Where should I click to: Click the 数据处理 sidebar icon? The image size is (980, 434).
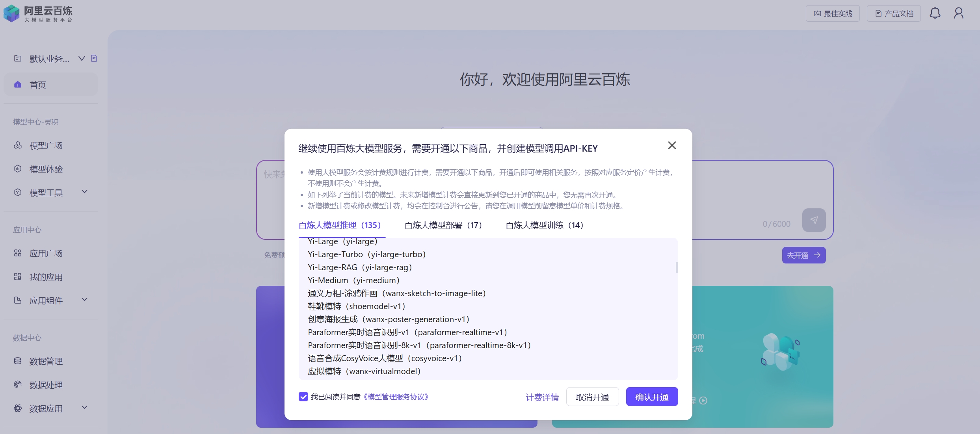[18, 385]
